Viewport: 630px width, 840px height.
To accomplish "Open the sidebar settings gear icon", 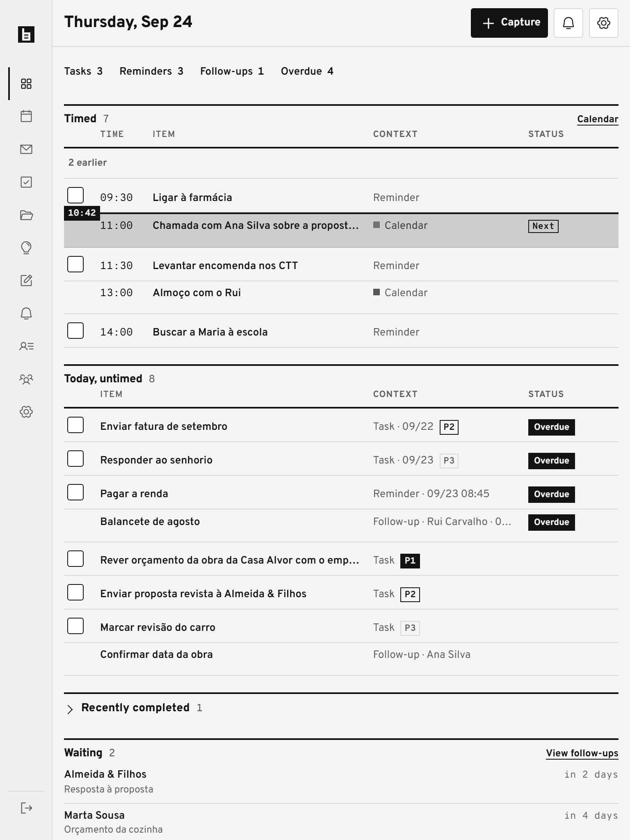I will coord(26,412).
